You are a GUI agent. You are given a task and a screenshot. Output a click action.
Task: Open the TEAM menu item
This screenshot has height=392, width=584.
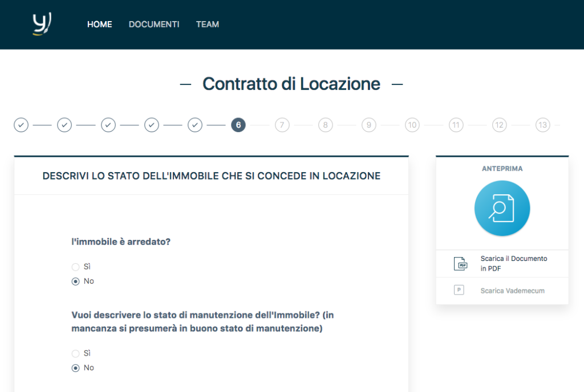tap(208, 24)
